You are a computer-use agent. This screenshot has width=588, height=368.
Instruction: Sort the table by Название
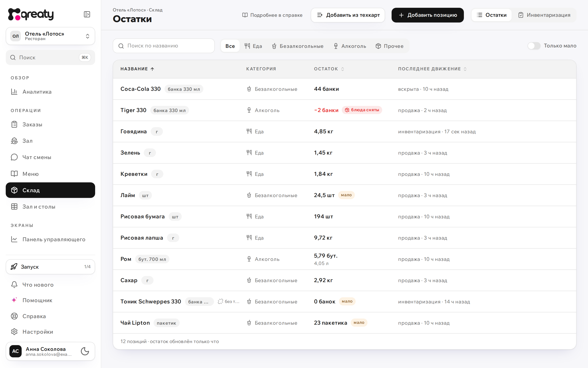click(x=137, y=69)
